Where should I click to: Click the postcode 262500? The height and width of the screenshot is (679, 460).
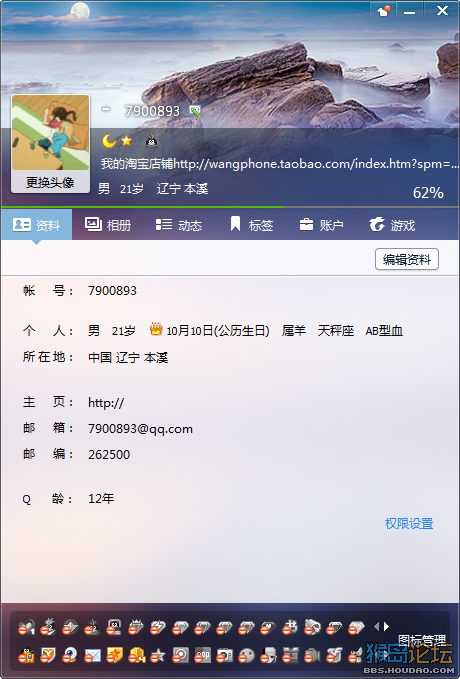[x=109, y=455]
